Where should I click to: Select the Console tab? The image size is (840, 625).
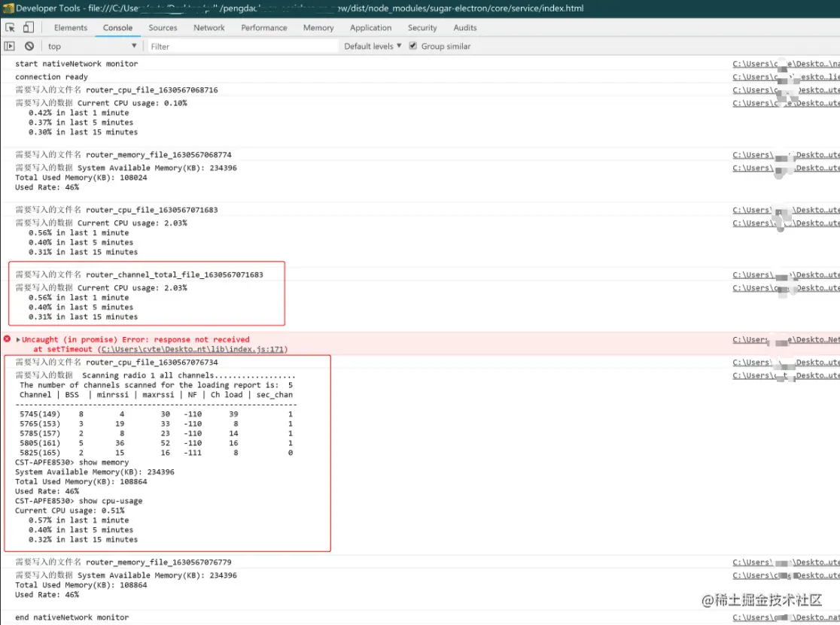118,27
